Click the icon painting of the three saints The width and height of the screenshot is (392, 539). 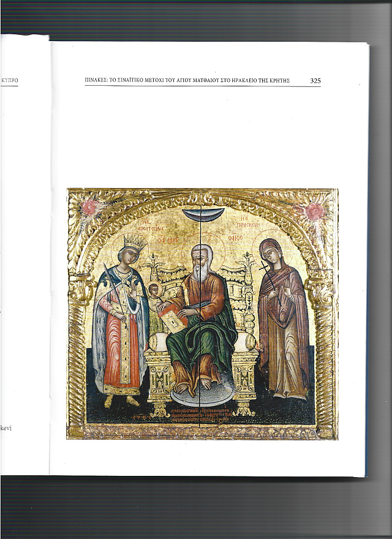pos(202,314)
